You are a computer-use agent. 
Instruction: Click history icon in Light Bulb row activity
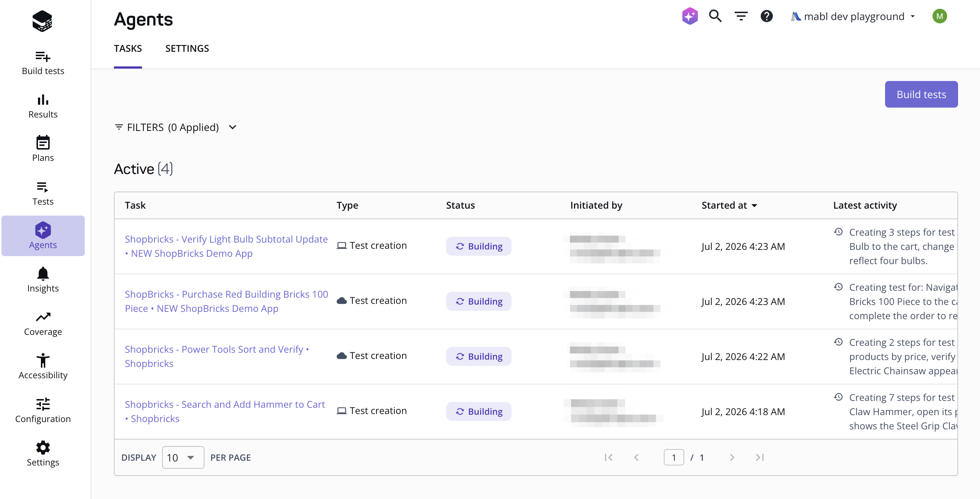[838, 232]
